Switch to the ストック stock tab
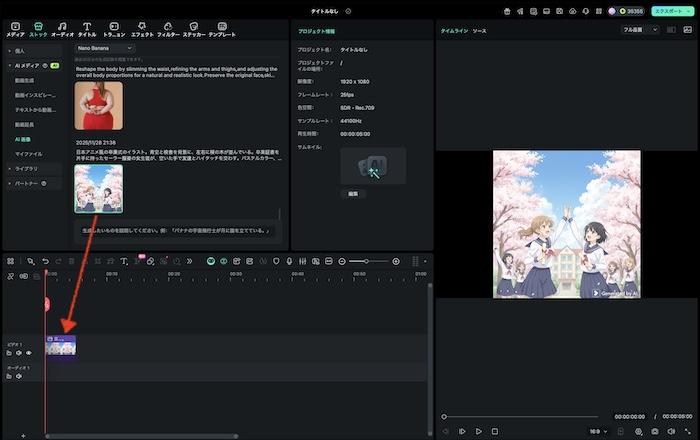The width and height of the screenshot is (700, 440). (x=38, y=29)
